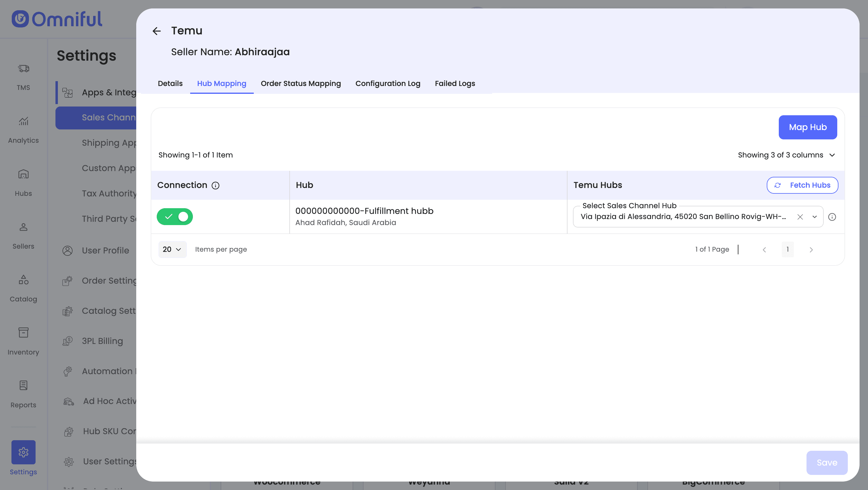Expand the Showing 3 of 3 columns selector
This screenshot has width=868, height=490.
click(x=786, y=155)
